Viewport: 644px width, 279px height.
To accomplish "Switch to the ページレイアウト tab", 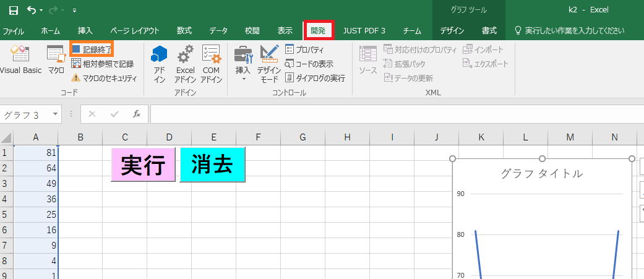I will (x=135, y=31).
